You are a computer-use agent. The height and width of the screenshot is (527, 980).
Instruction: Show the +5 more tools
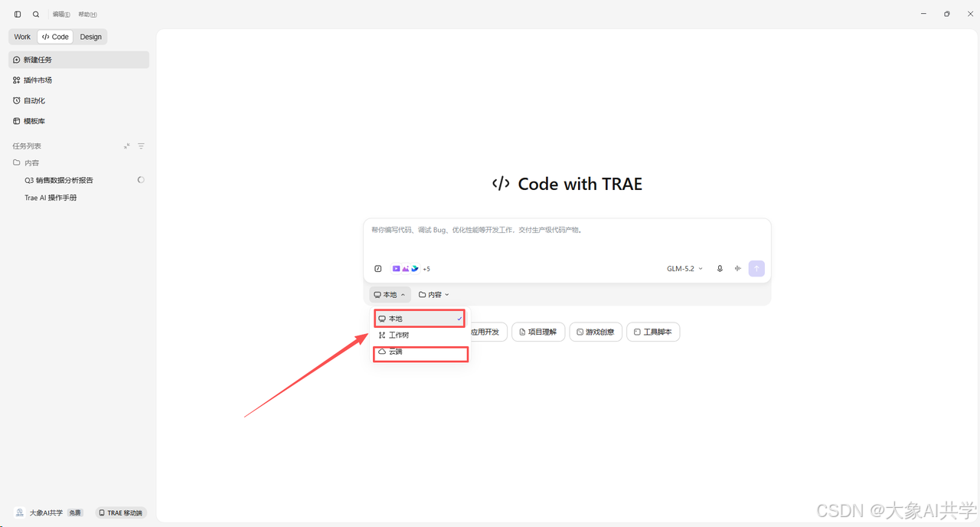pyautogui.click(x=426, y=269)
